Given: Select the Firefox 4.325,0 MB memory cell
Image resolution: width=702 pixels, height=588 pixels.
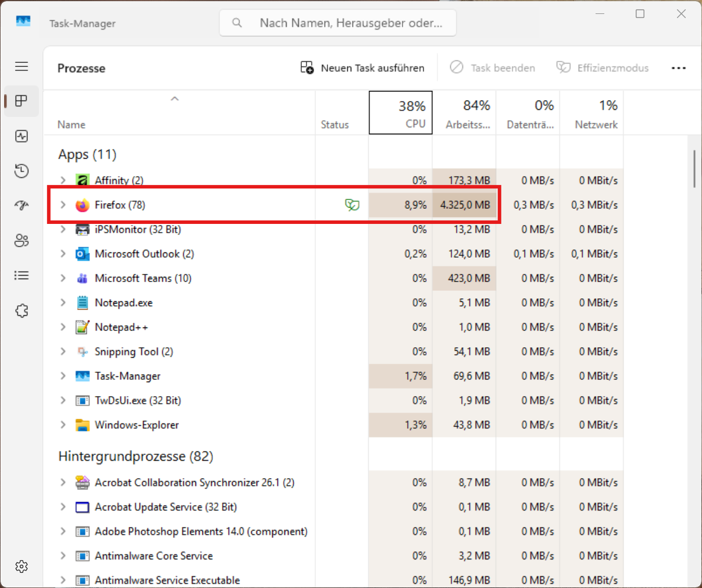Looking at the screenshot, I should point(465,205).
